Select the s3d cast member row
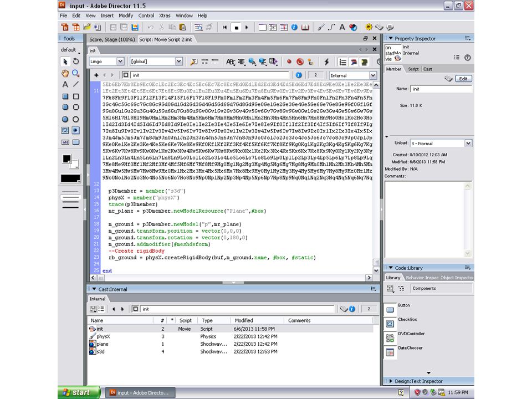This screenshot has width=532, height=399. tap(231, 351)
